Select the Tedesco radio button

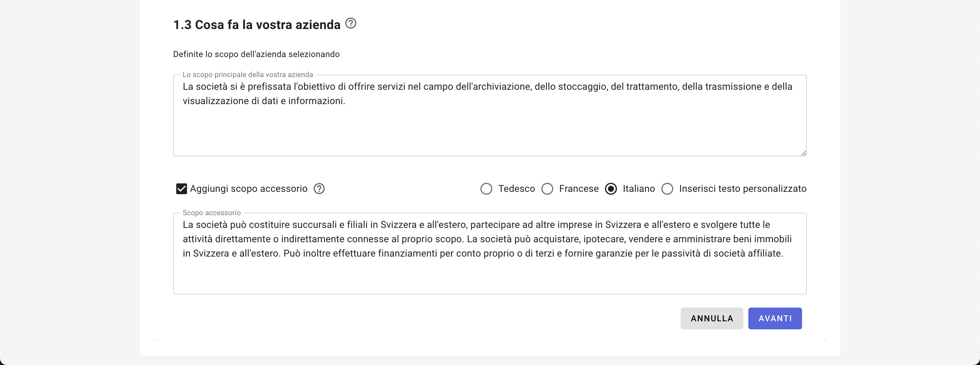[486, 189]
